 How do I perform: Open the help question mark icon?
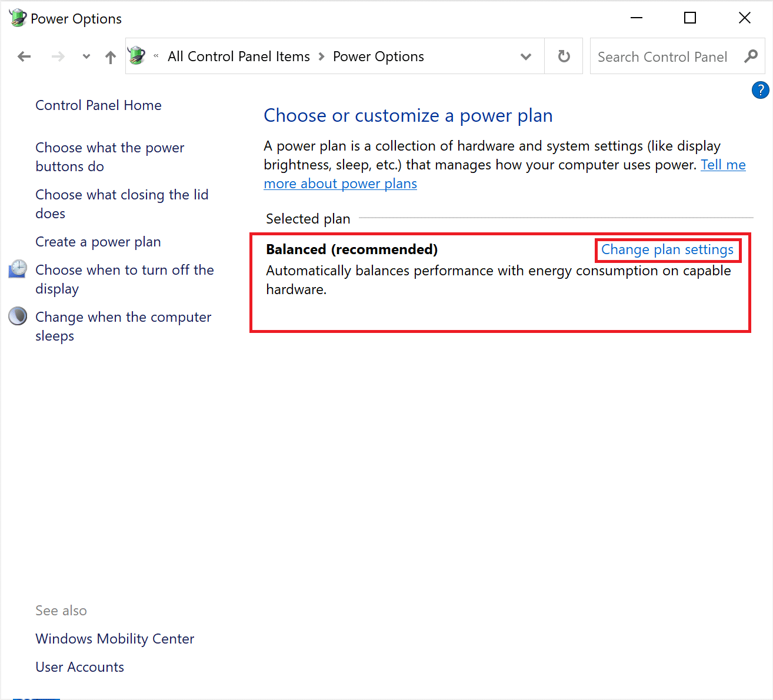coord(760,90)
